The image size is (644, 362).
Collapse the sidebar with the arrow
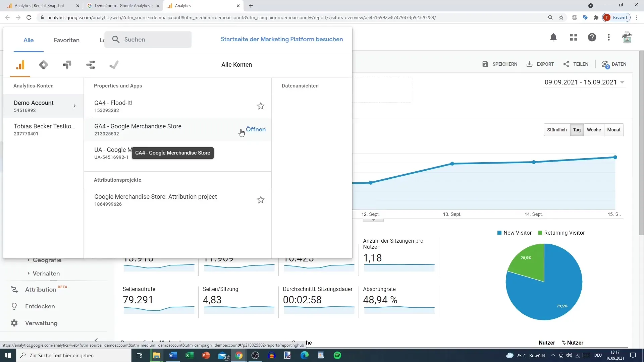(x=96, y=340)
